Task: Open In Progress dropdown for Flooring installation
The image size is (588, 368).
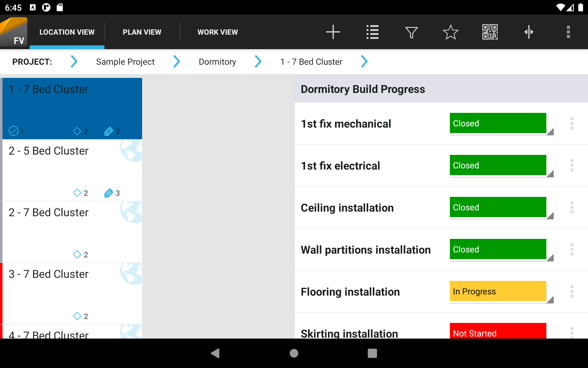Action: (502, 292)
